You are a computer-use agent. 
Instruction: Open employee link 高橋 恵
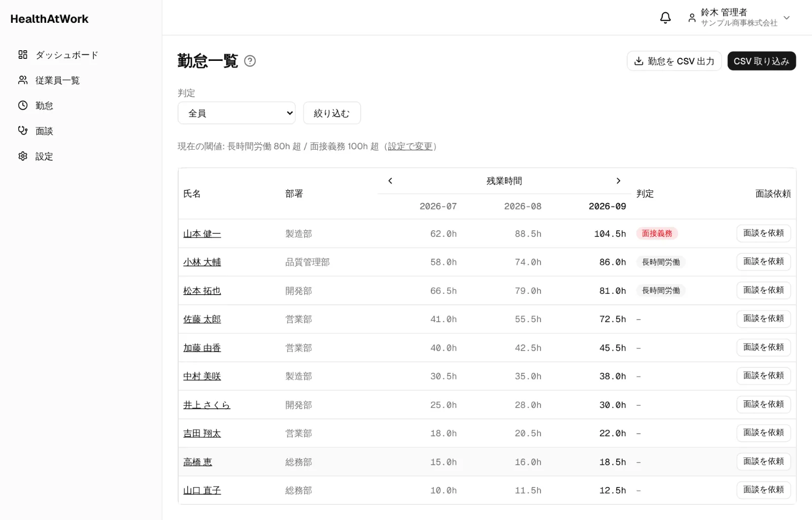tap(197, 462)
